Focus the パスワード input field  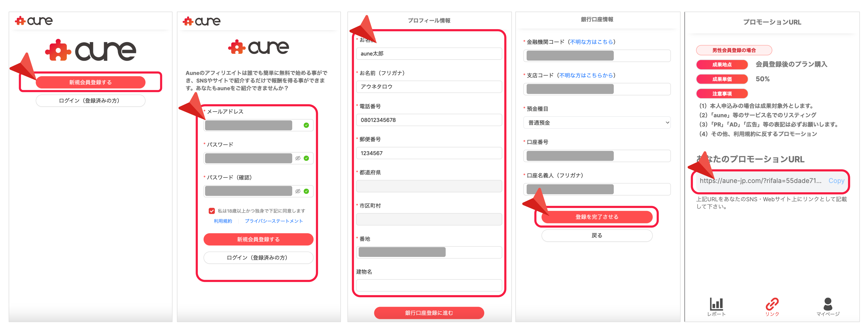coord(258,158)
